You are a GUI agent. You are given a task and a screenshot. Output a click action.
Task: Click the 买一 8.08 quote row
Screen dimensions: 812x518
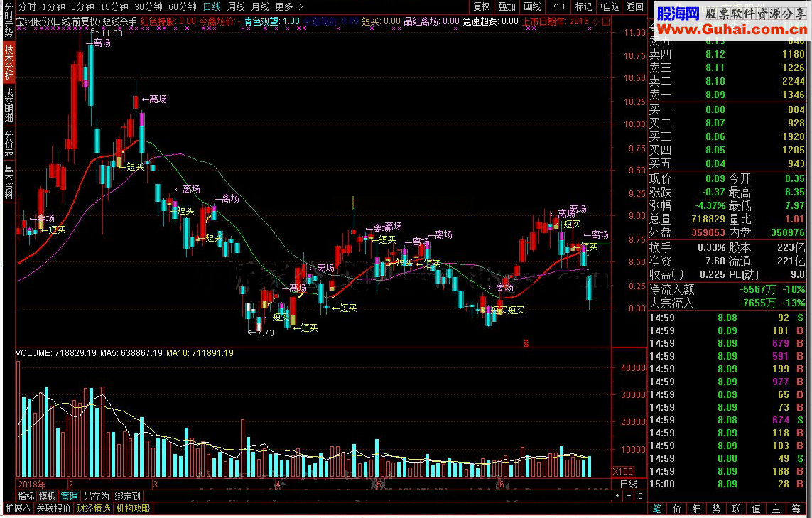click(x=727, y=109)
